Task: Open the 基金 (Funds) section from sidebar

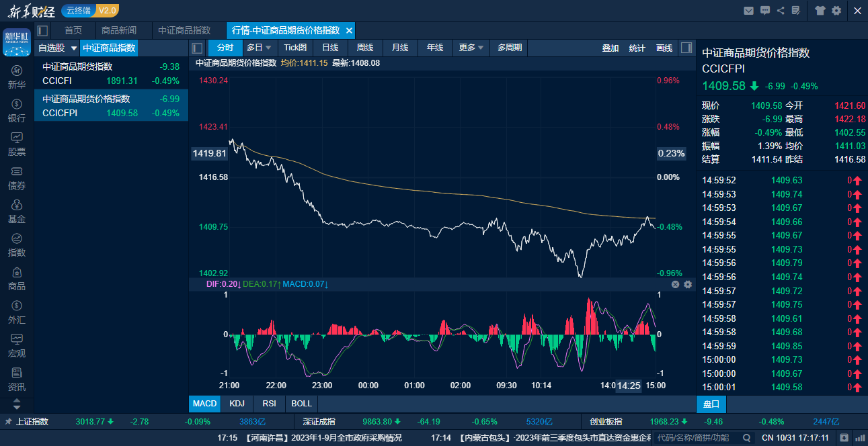Action: tap(15, 212)
